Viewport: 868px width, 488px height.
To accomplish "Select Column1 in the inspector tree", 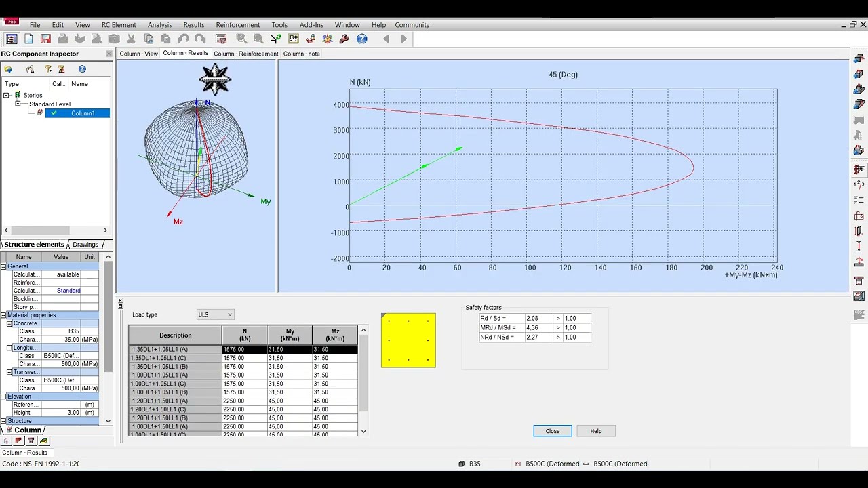I will [77, 113].
